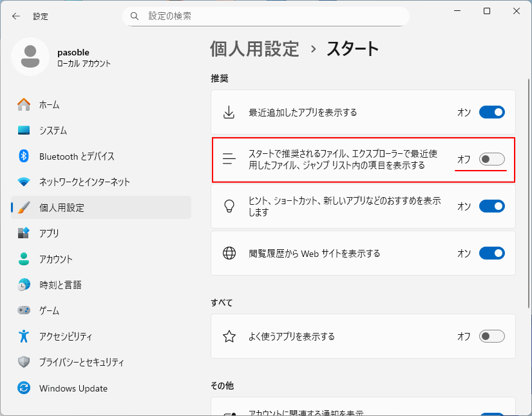Disable 最近追加したアプリを表示する
Viewport: 532px width, 416px height.
(x=491, y=112)
